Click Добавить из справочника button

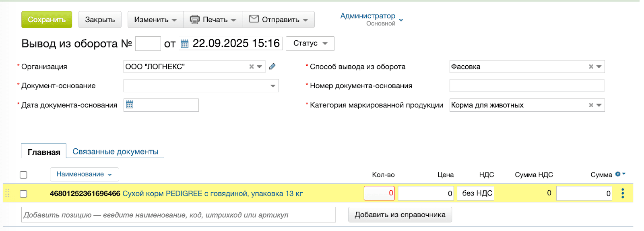[400, 215]
